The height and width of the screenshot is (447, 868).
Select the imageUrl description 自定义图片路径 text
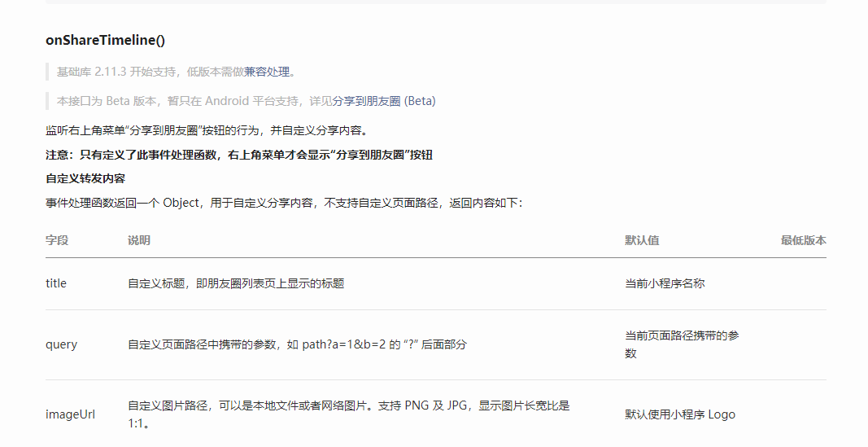[x=349, y=414]
